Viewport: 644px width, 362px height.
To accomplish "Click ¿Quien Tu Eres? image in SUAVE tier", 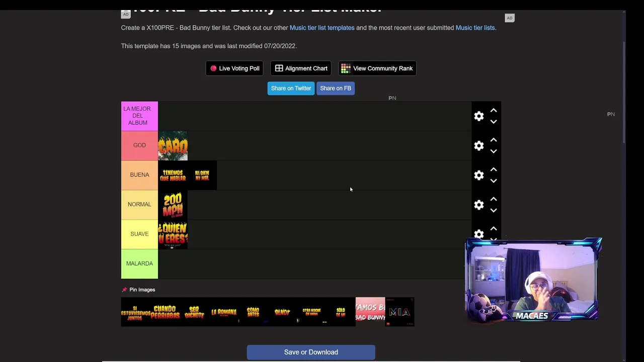I will pyautogui.click(x=173, y=235).
